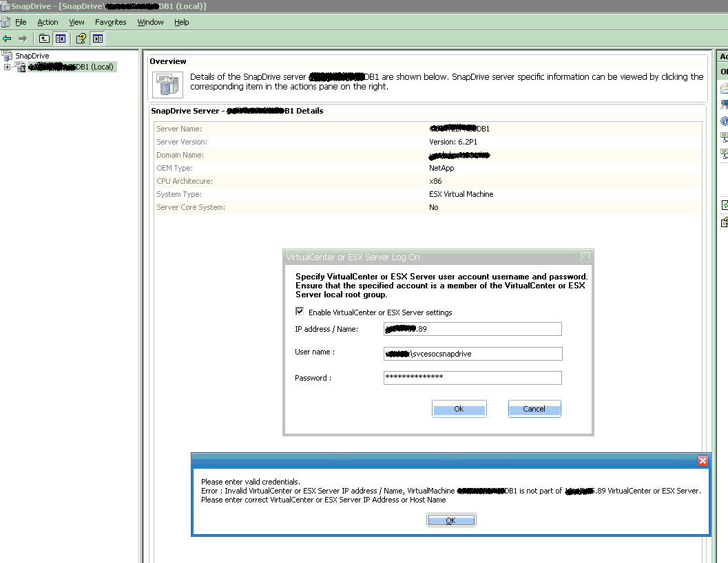Click Cancel in the ESX Server Log On dialog

(534, 409)
